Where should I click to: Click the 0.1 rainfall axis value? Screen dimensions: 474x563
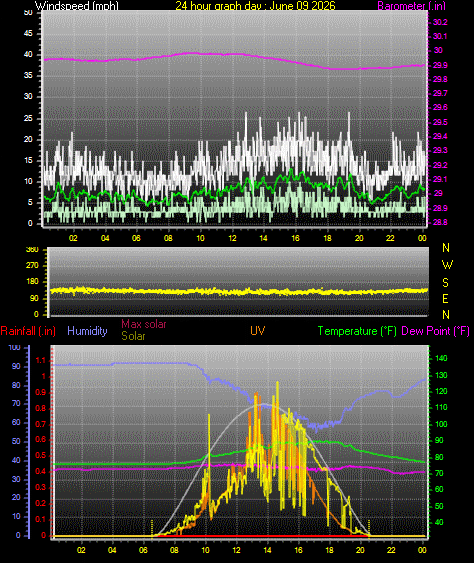pos(41,519)
